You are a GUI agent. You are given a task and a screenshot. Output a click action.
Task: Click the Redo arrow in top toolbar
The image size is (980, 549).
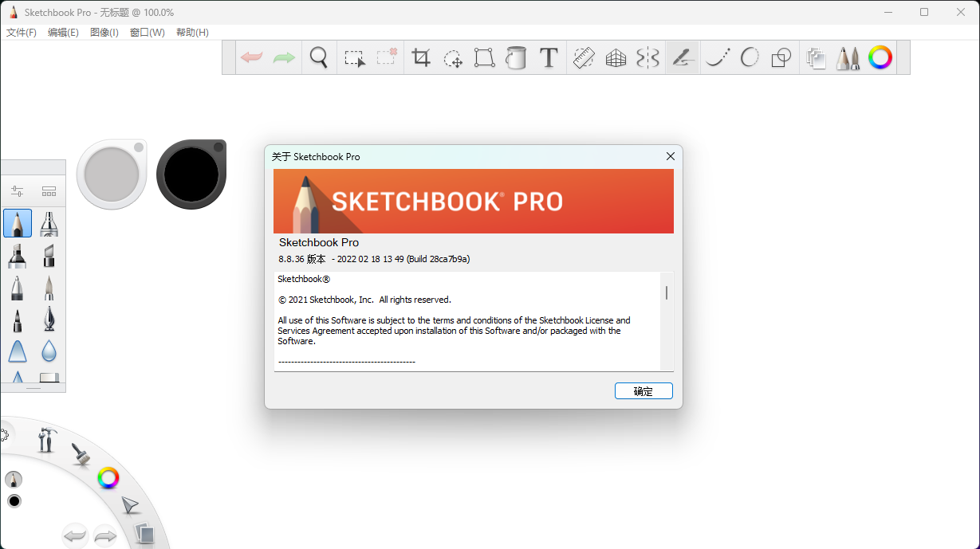coord(284,57)
